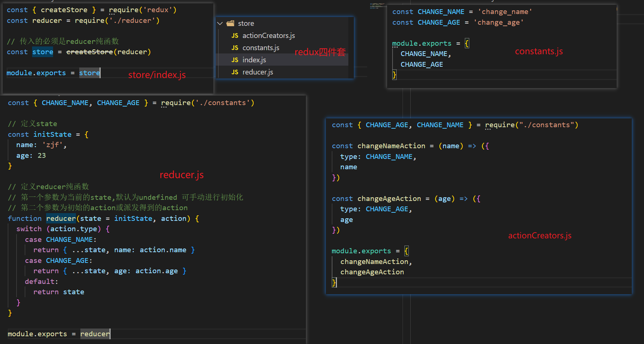Image resolution: width=644 pixels, height=344 pixels.
Task: Click the 'change_age' string value
Action: [499, 22]
